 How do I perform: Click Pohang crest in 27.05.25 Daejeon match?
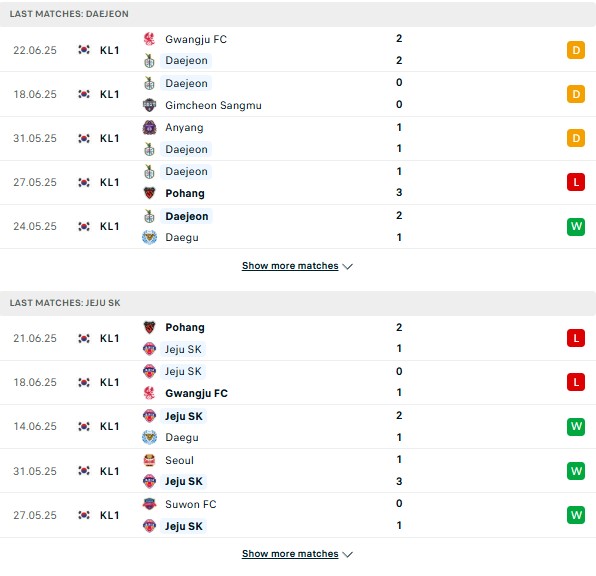(149, 193)
